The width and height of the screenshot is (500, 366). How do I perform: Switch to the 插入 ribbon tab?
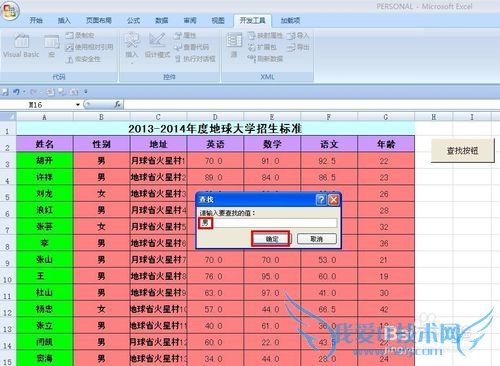[x=64, y=21]
